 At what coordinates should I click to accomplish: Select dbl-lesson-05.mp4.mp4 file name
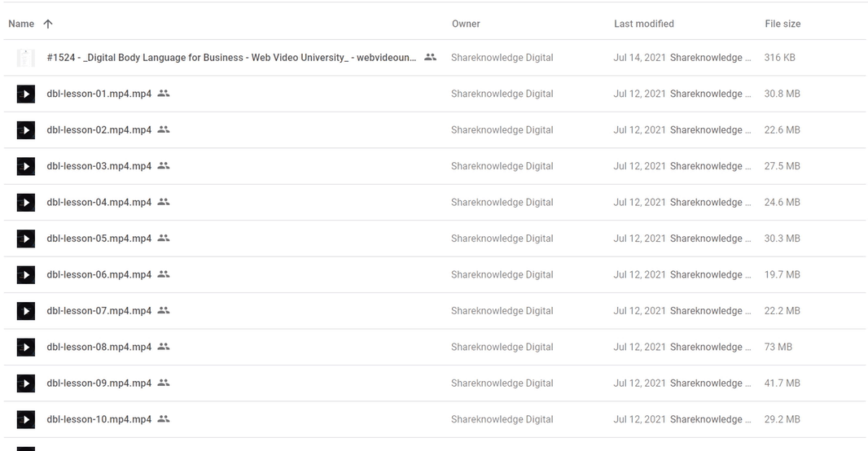pyautogui.click(x=99, y=239)
